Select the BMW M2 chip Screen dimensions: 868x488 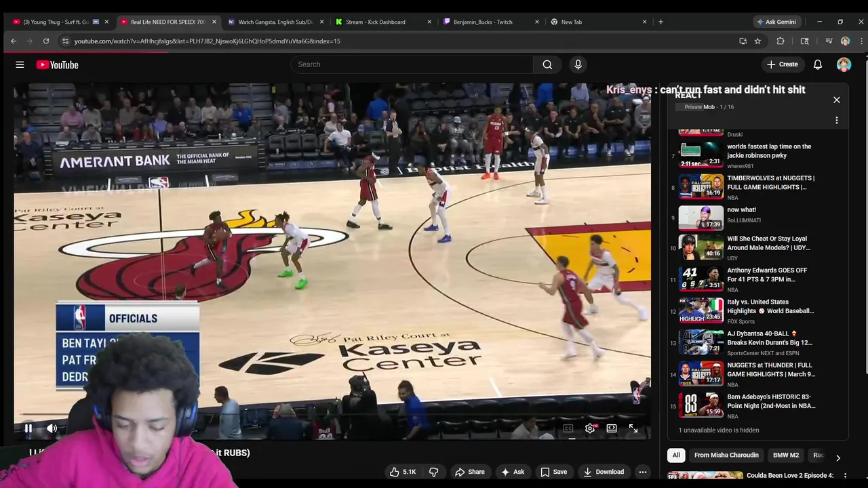tap(786, 455)
